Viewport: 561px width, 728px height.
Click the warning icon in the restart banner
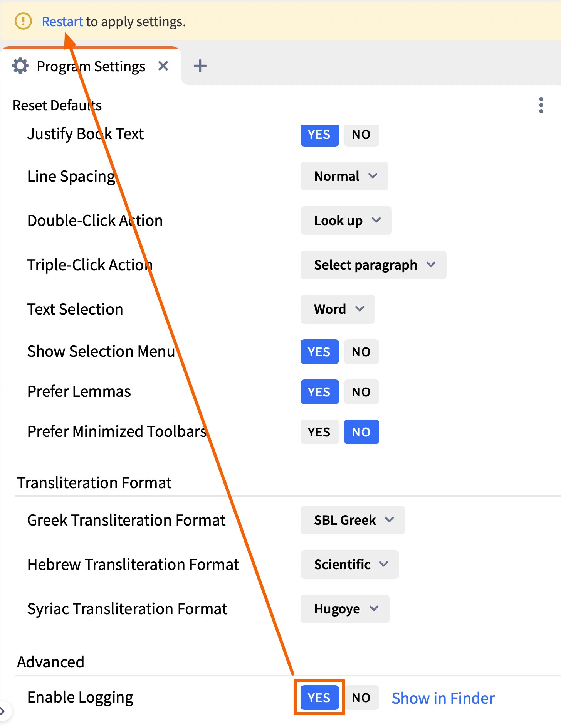click(x=23, y=21)
